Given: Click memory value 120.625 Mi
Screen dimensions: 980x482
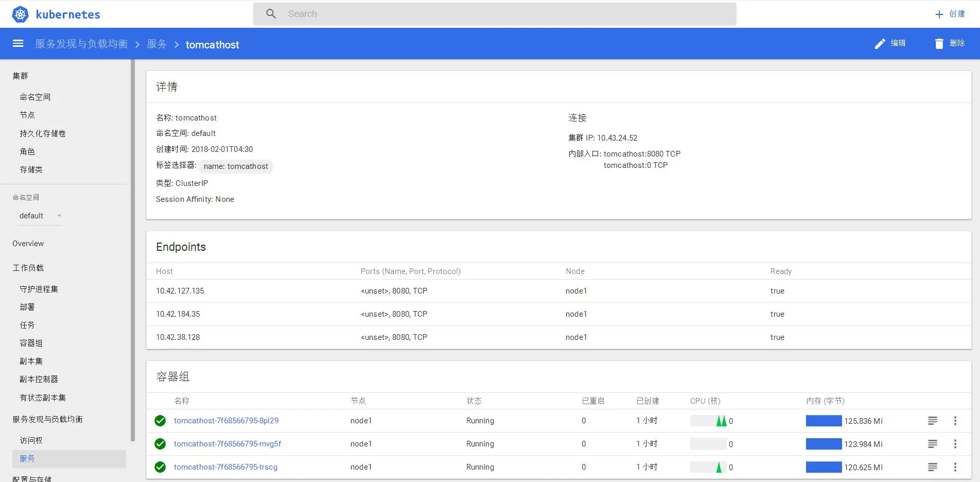Looking at the screenshot, I should pyautogui.click(x=863, y=467).
